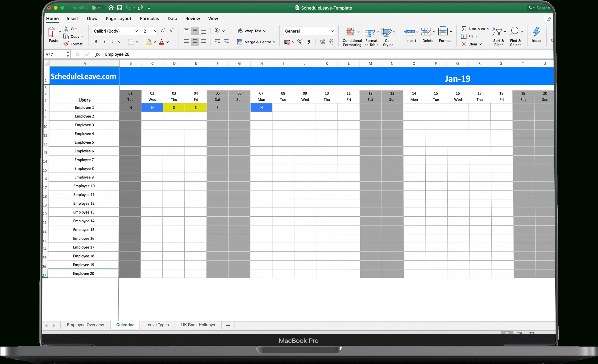Screen dimensions: 598x364
Task: Click the UK Bank Holidays tab
Action: tap(198, 325)
